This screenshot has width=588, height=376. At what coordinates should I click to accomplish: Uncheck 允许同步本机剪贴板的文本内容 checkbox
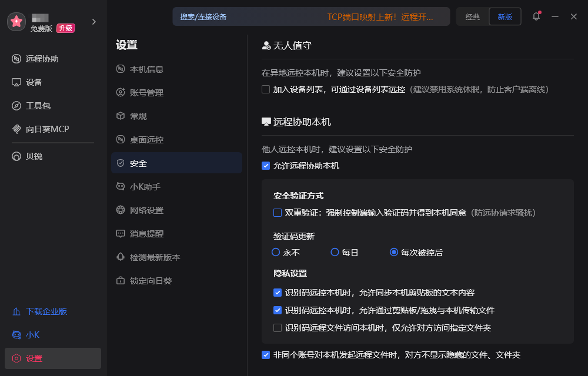(278, 293)
